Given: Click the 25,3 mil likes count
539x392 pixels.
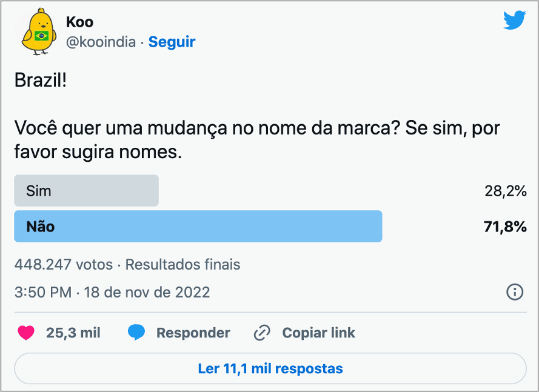Looking at the screenshot, I should click(73, 333).
